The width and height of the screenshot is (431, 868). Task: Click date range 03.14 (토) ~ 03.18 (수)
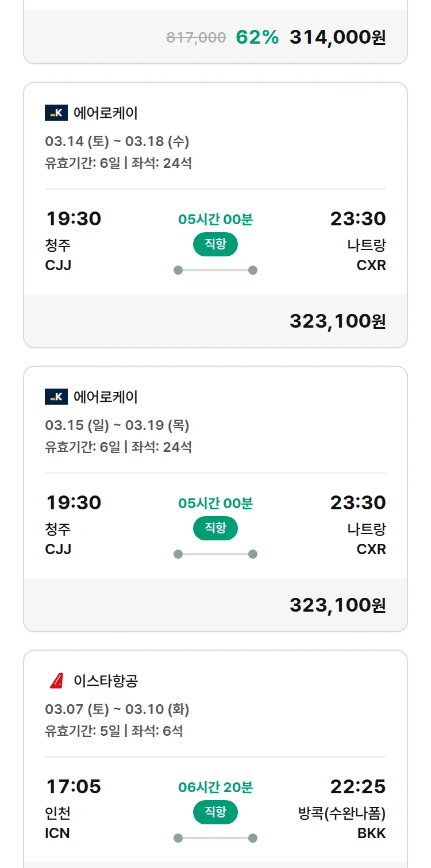tap(117, 141)
